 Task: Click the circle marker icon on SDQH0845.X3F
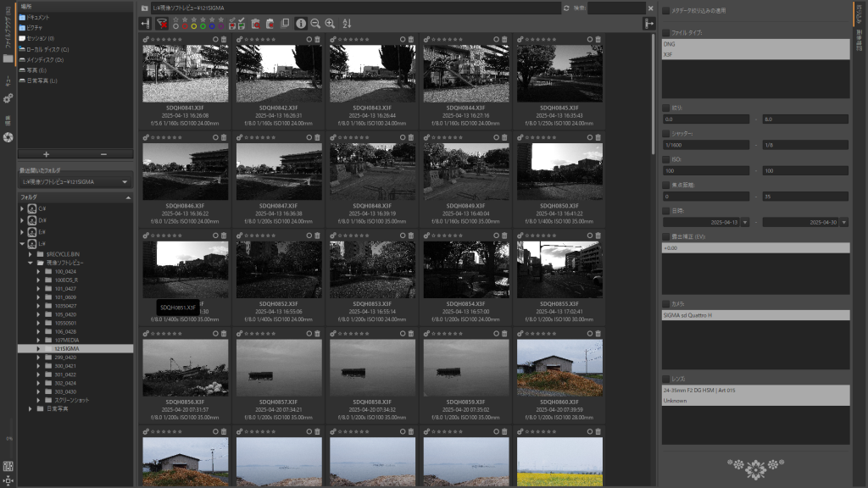coord(590,39)
